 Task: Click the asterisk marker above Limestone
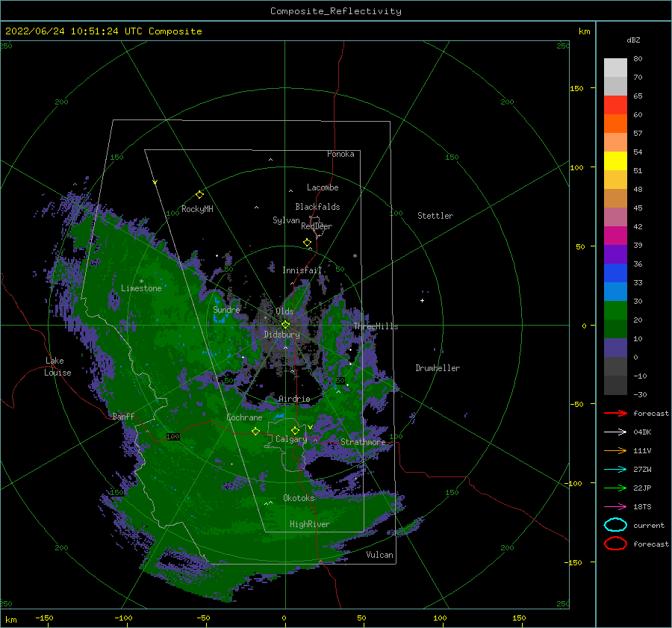[x=141, y=282]
